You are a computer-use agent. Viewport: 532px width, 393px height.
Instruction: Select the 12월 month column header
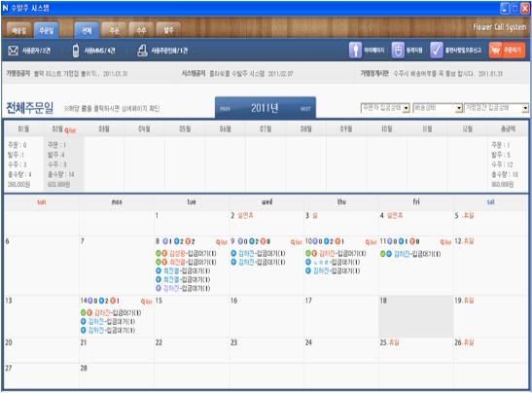coord(468,129)
